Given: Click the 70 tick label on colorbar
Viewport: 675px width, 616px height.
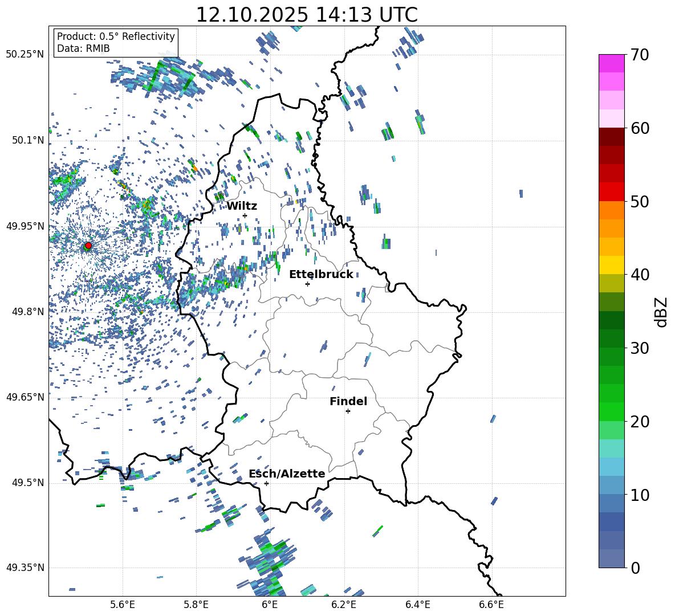Looking at the screenshot, I should [641, 55].
